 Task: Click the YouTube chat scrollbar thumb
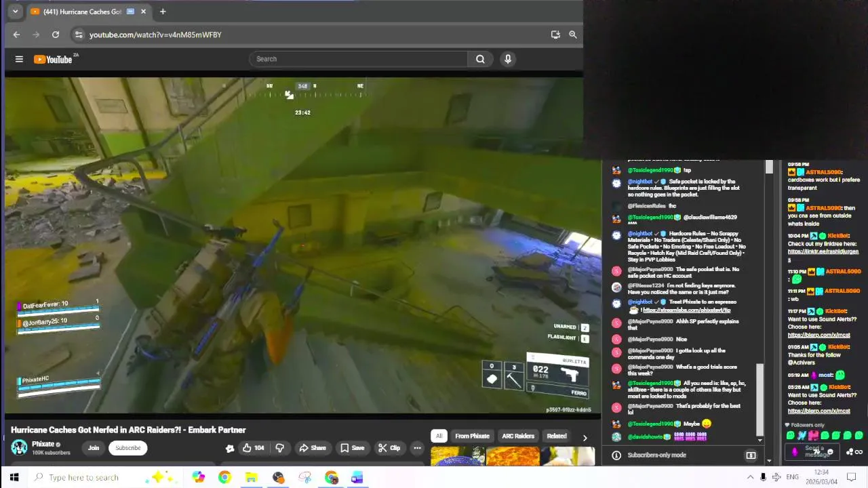759,400
